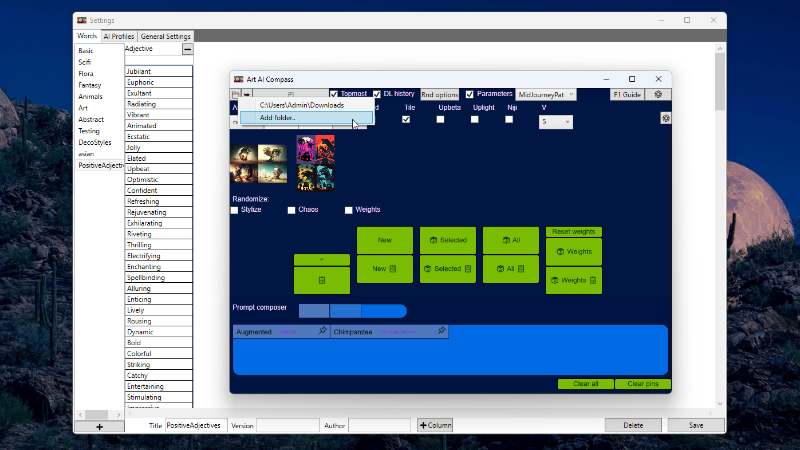The width and height of the screenshot is (800, 450).
Task: Toggle the DL history checkbox
Action: (377, 95)
